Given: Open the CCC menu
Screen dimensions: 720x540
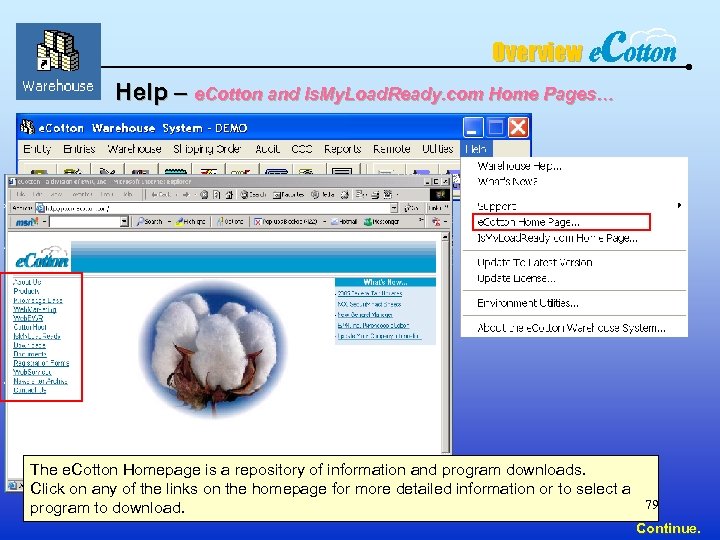Looking at the screenshot, I should click(x=302, y=149).
